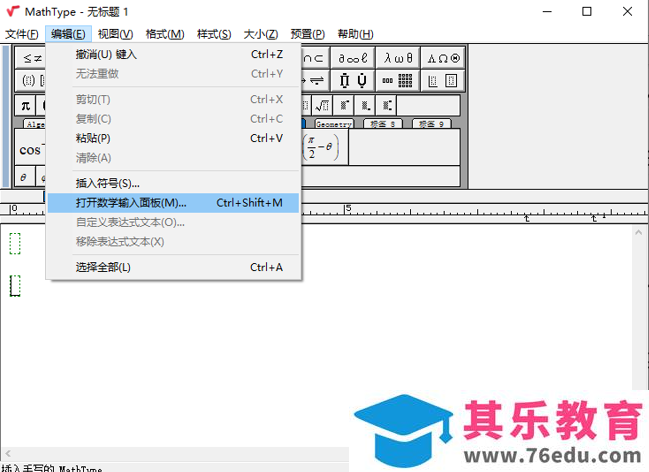Insert the combined sub-superscript template
Screen dimensions: 649x472
387,106
